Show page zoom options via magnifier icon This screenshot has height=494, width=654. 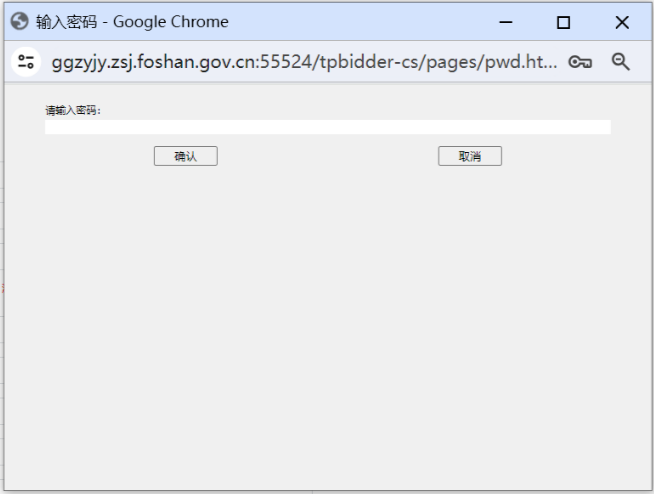coord(621,62)
